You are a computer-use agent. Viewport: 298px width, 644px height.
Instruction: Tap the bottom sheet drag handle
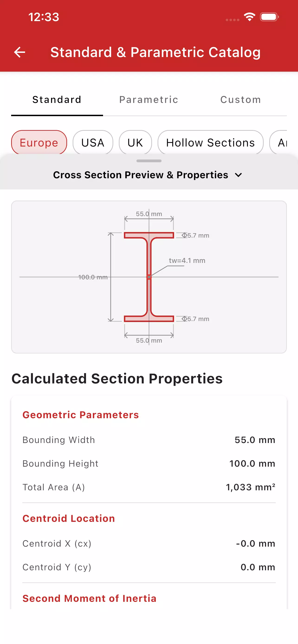point(149,161)
